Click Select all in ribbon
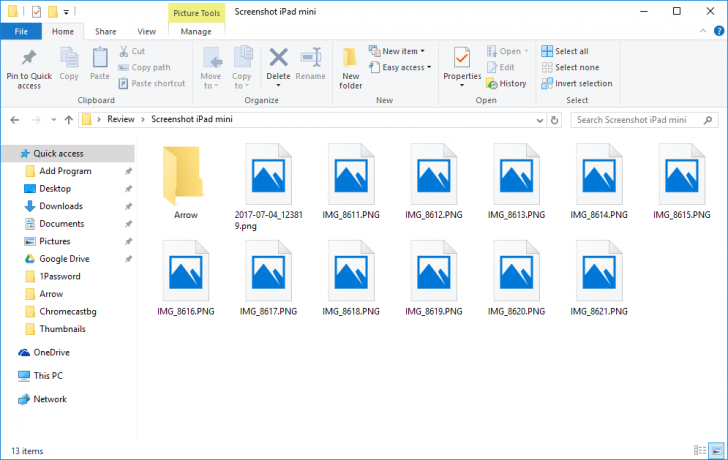 click(x=565, y=51)
